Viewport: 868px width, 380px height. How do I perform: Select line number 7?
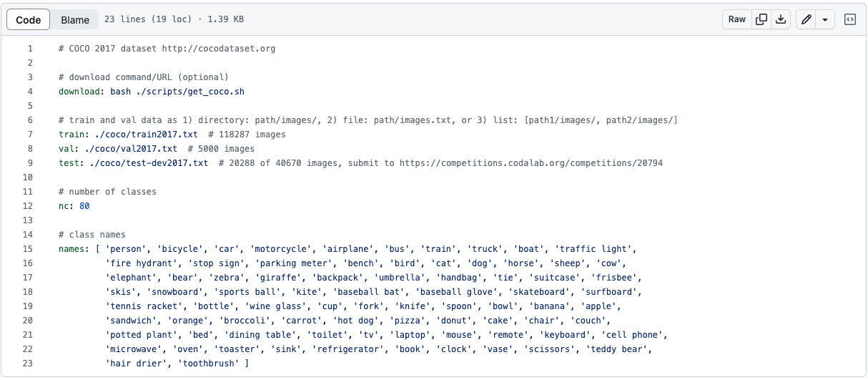click(x=30, y=135)
